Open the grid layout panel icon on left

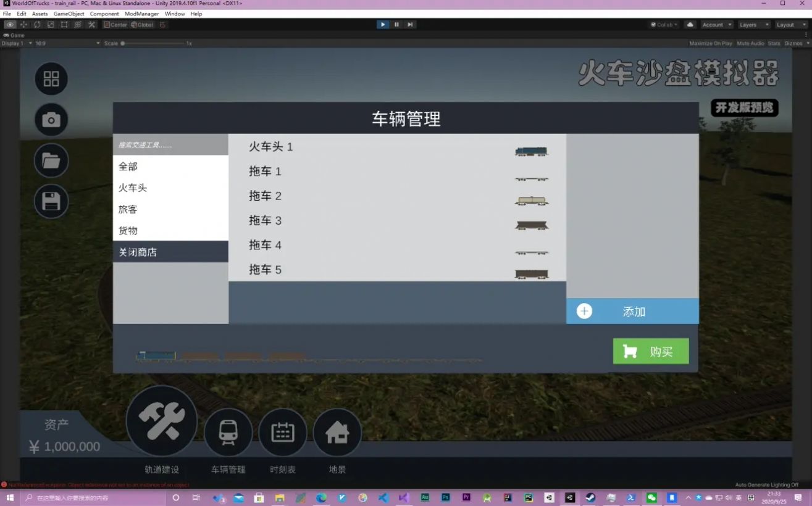[x=51, y=78]
